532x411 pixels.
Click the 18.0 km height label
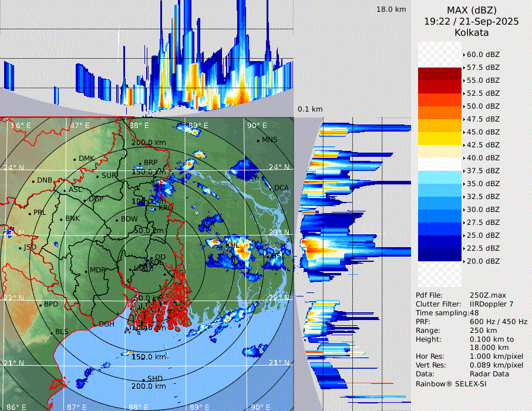pyautogui.click(x=391, y=9)
